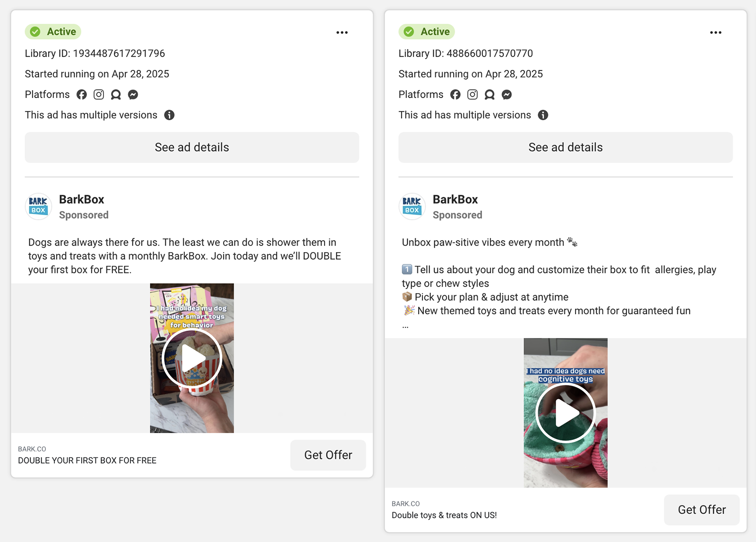Play the cognitive toys video
The height and width of the screenshot is (542, 756).
tap(566, 413)
